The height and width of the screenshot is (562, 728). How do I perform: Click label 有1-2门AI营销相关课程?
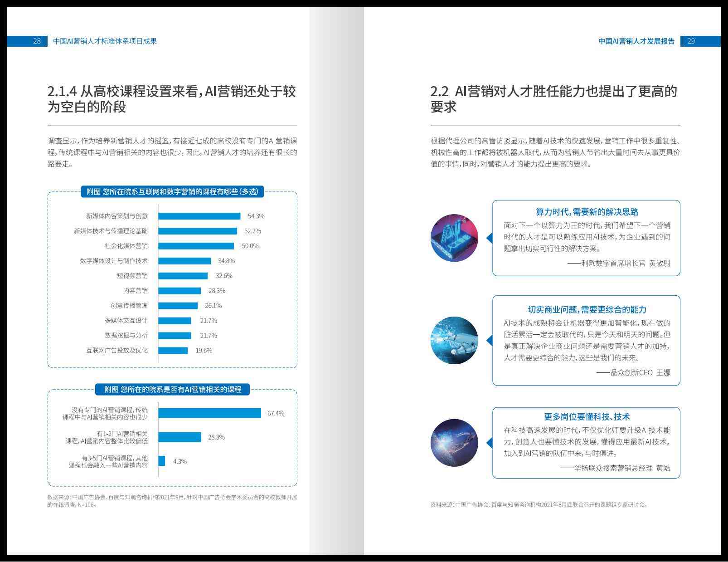(107, 437)
